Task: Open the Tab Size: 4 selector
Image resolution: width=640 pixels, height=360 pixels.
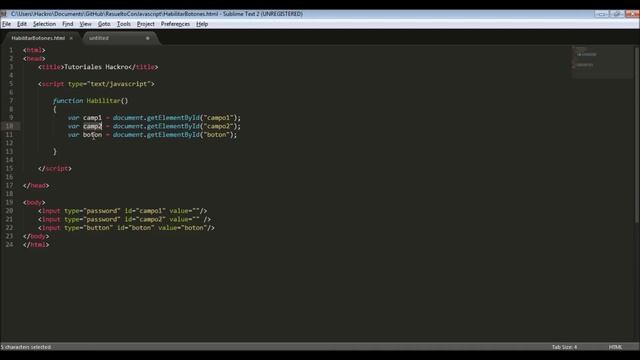Action: (x=564, y=347)
